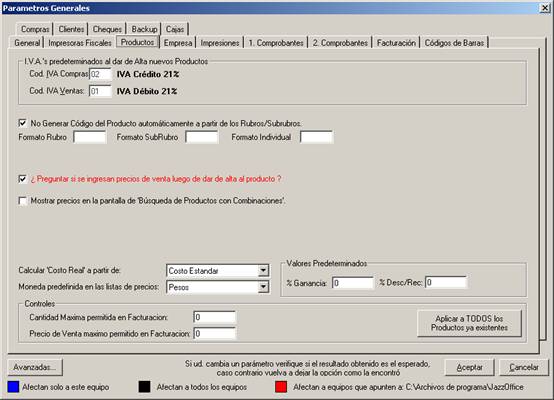Click the red legend color square
Screen dimensions: 554x400
(x=281, y=387)
